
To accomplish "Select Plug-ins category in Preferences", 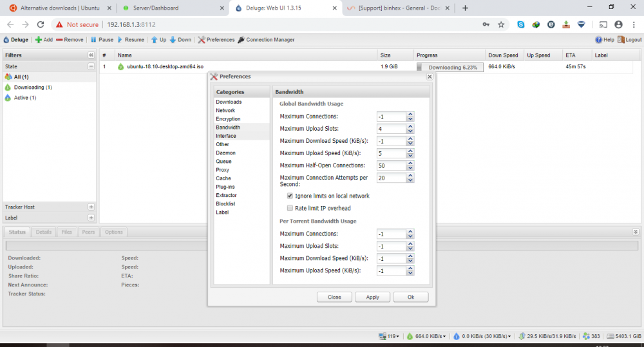I will (x=241, y=187).
